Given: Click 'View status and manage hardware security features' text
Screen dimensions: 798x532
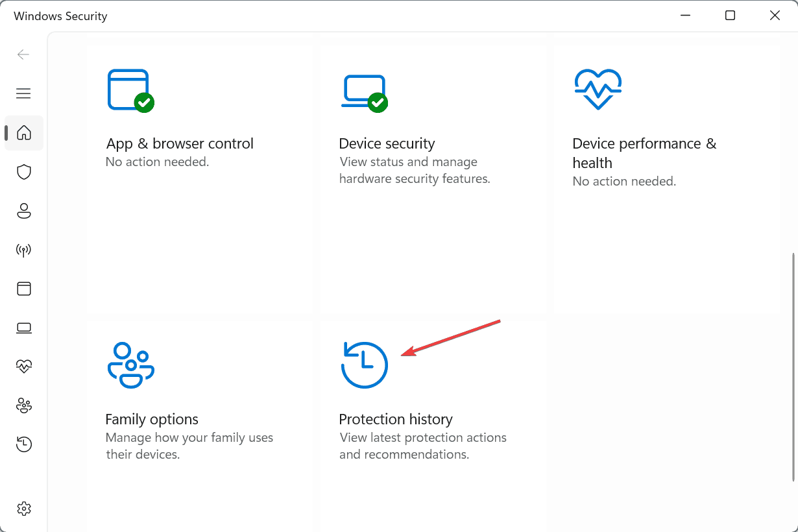Looking at the screenshot, I should (415, 171).
